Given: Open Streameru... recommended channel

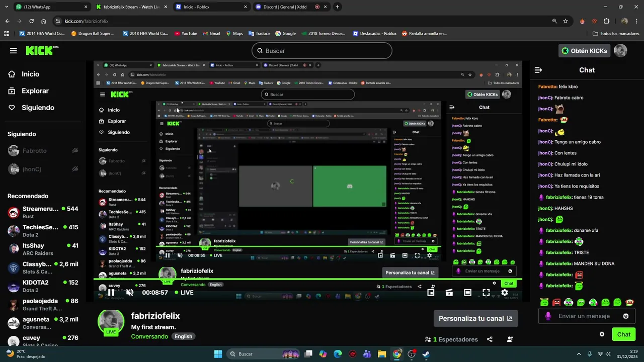Looking at the screenshot, I should [43, 212].
